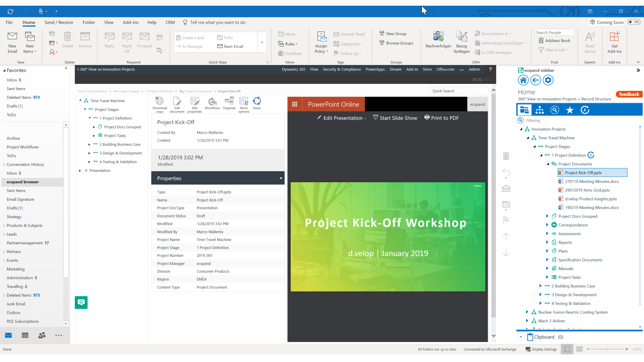Viewport: 644px width, 362px height.
Task: Open PowerPoint Online app launcher grid
Action: (295, 104)
